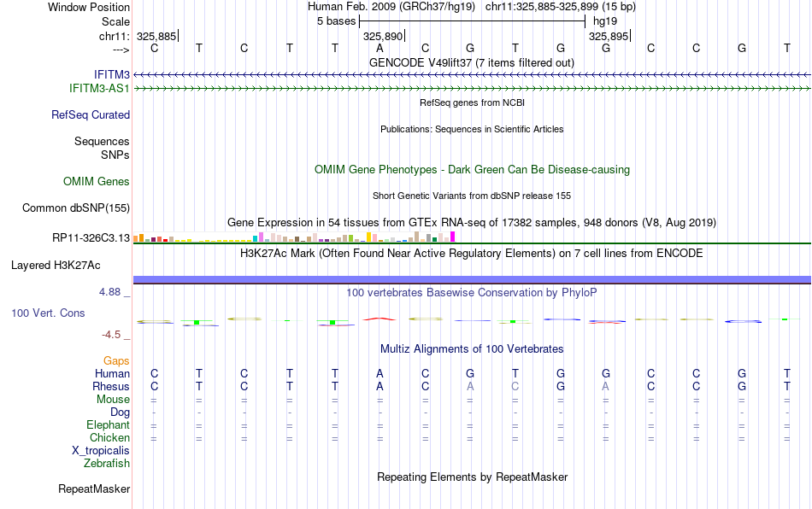This screenshot has width=812, height=509.
Task: Click base A in the reference sequence row
Action: coord(380,48)
